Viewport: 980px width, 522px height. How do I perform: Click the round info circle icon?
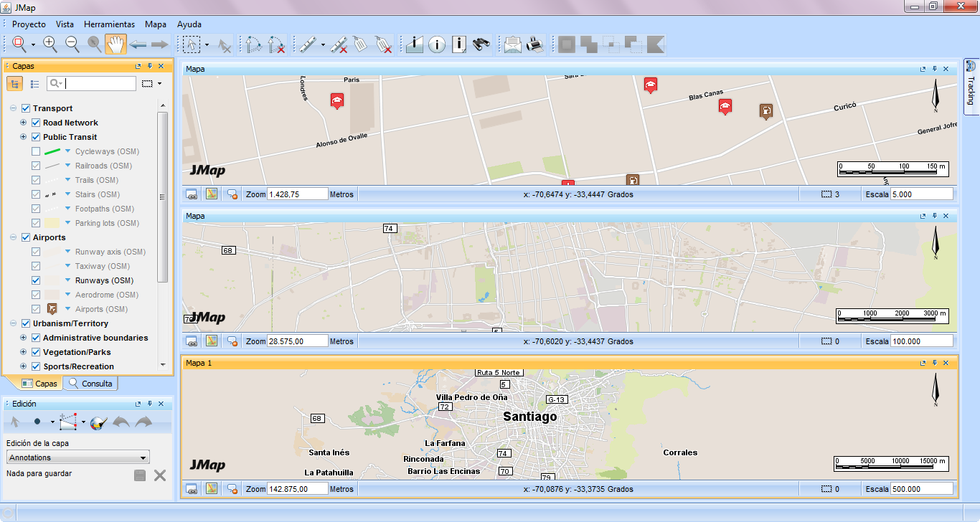click(x=437, y=44)
